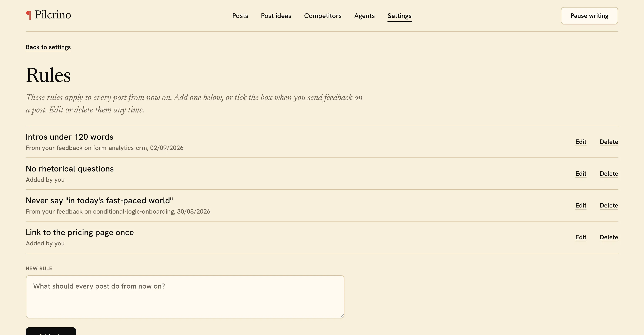Edit the No rhetorical questions rule

(x=580, y=174)
